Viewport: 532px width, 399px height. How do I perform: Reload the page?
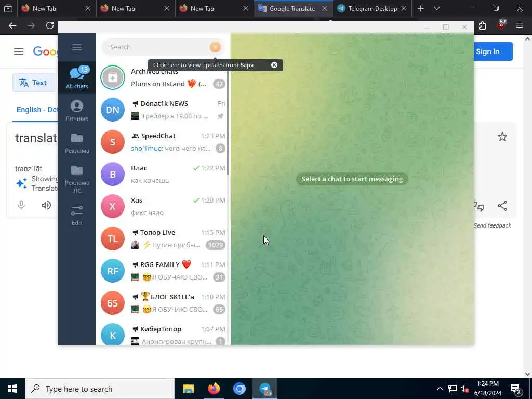click(x=50, y=25)
